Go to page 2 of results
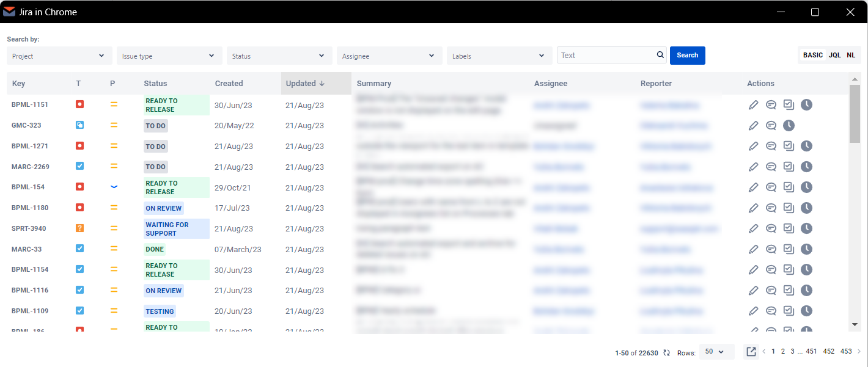The image size is (868, 367). tap(783, 352)
